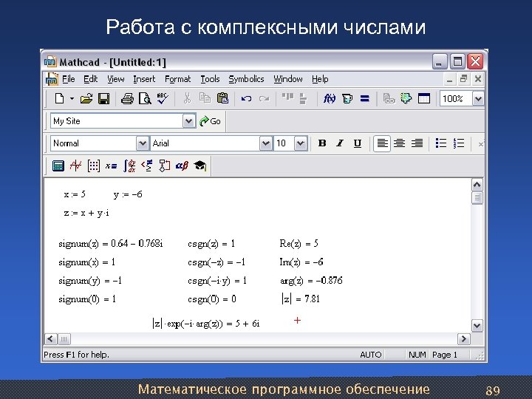Open the Insert menu

pos(144,79)
